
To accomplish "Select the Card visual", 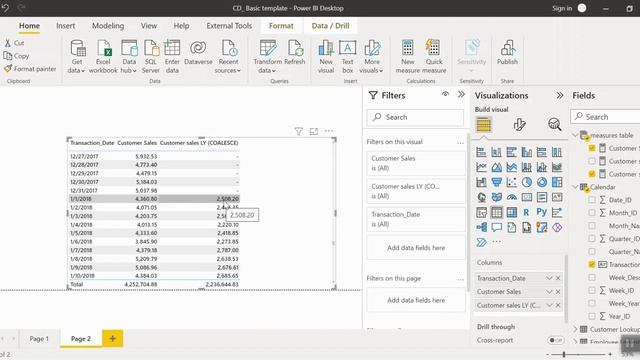I will (527, 198).
